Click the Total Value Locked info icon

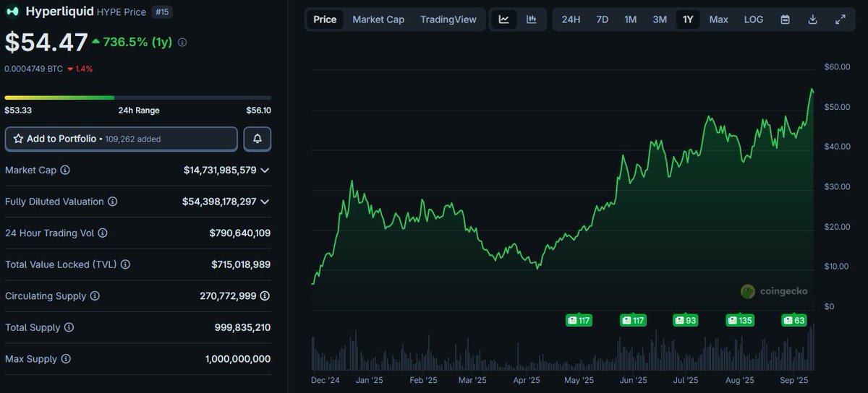tap(126, 264)
